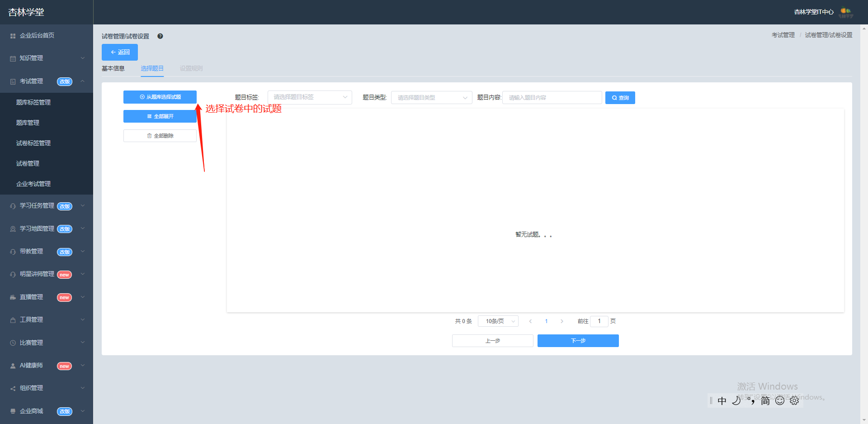The width and height of the screenshot is (868, 424).
Task: Open the 题目标签 dropdown
Action: coord(310,97)
